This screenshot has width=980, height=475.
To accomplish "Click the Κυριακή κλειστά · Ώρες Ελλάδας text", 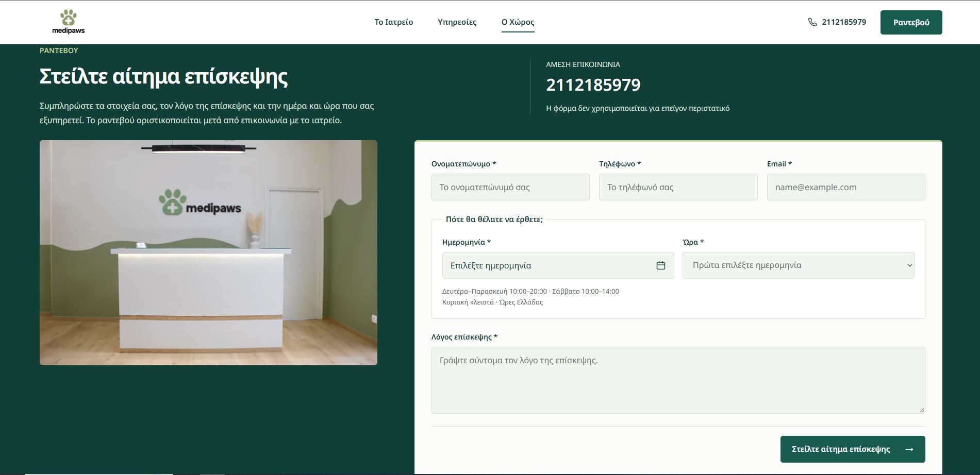I will [x=492, y=302].
